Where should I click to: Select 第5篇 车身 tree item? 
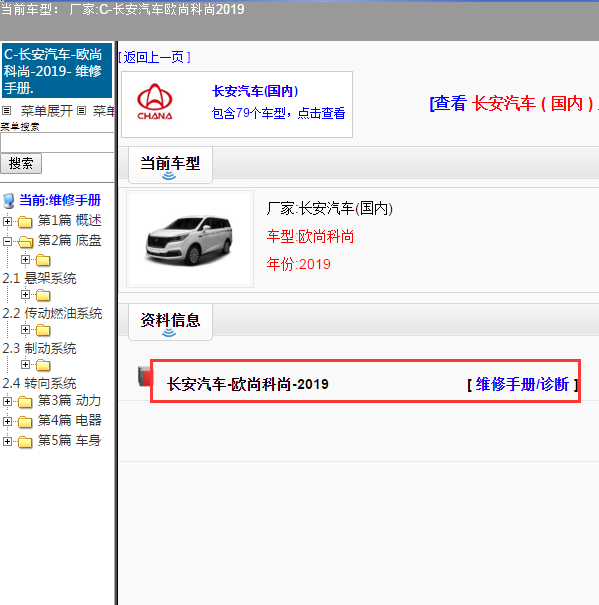pos(69,440)
